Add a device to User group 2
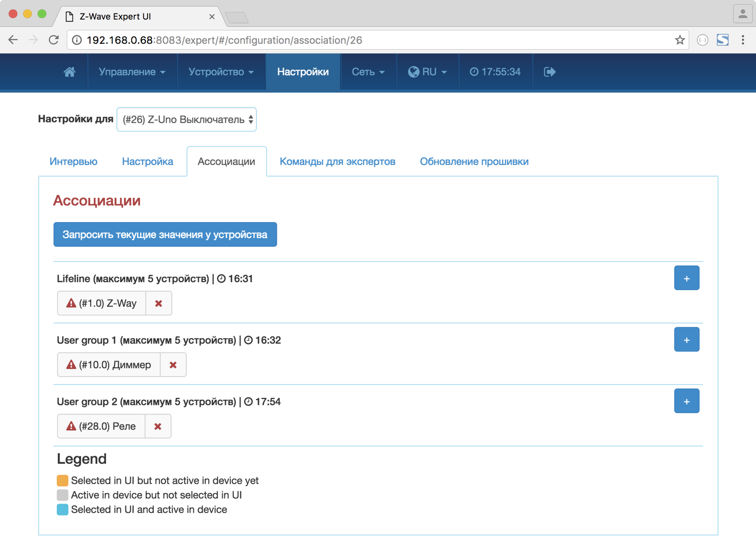This screenshot has height=539, width=756. (x=686, y=401)
